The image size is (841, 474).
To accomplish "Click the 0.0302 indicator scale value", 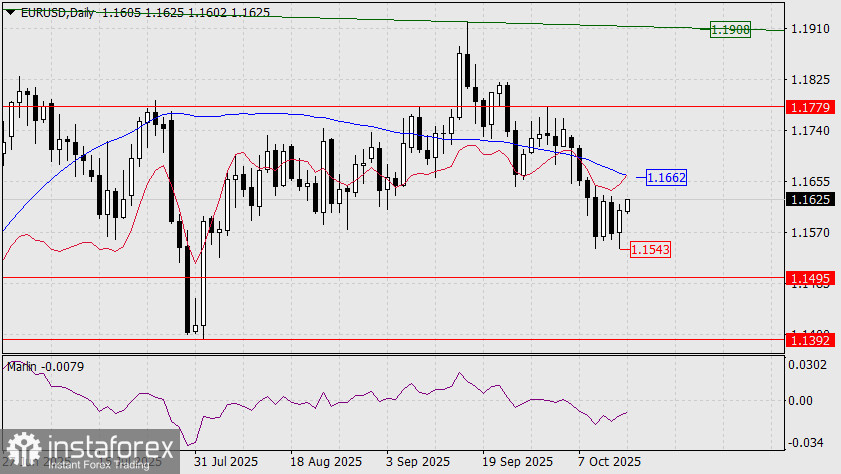I will click(x=807, y=365).
